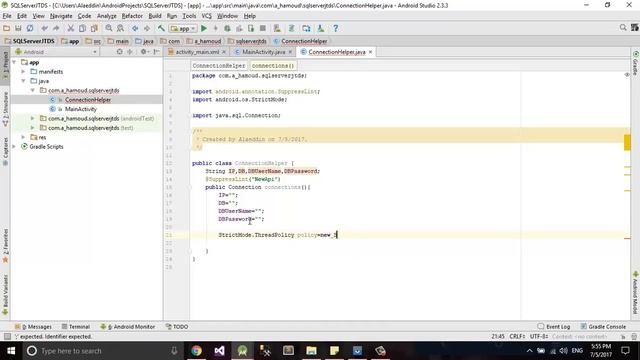Screen dimensions: 640x360
Task: Click the Project Structure toolbar icon
Action: [306, 28]
